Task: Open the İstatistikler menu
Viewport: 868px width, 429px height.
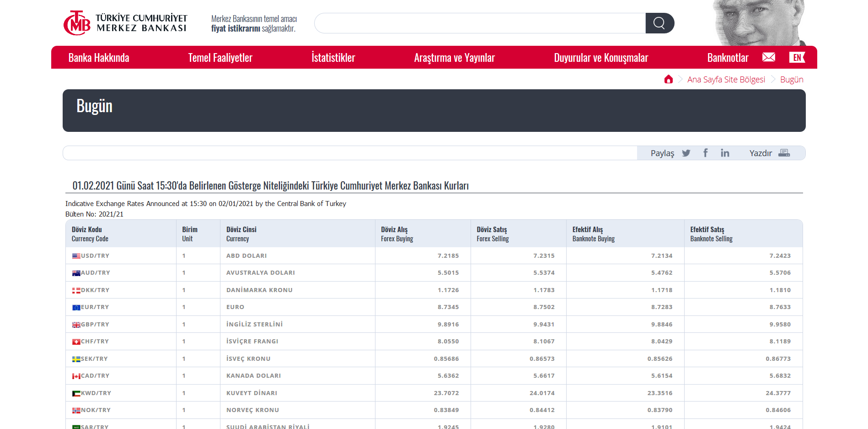Action: tap(333, 58)
